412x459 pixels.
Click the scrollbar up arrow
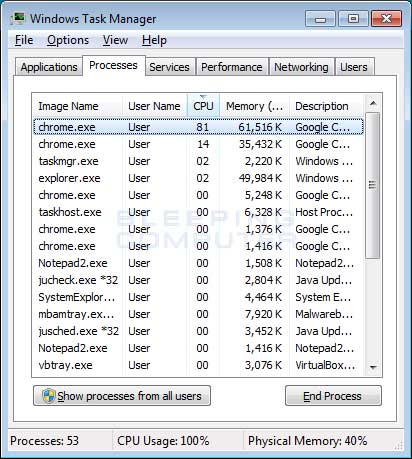pyautogui.click(x=373, y=103)
